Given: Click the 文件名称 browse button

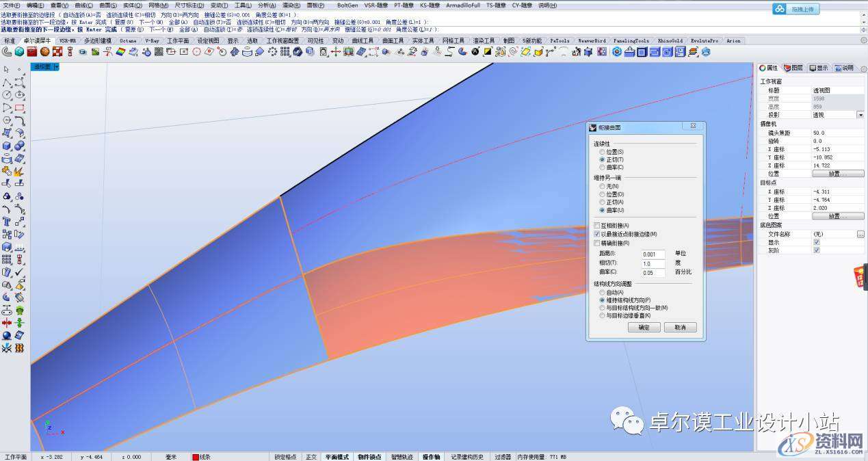Looking at the screenshot, I should pos(860,234).
